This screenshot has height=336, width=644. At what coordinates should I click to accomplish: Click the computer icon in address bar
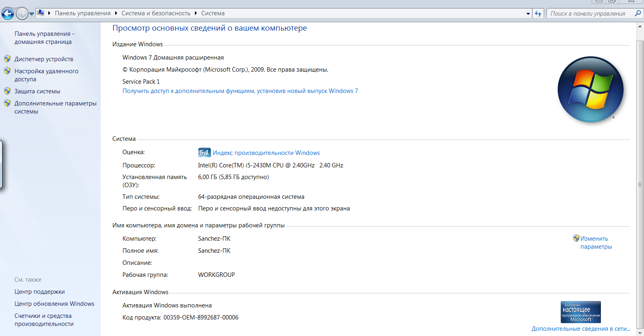pos(41,13)
